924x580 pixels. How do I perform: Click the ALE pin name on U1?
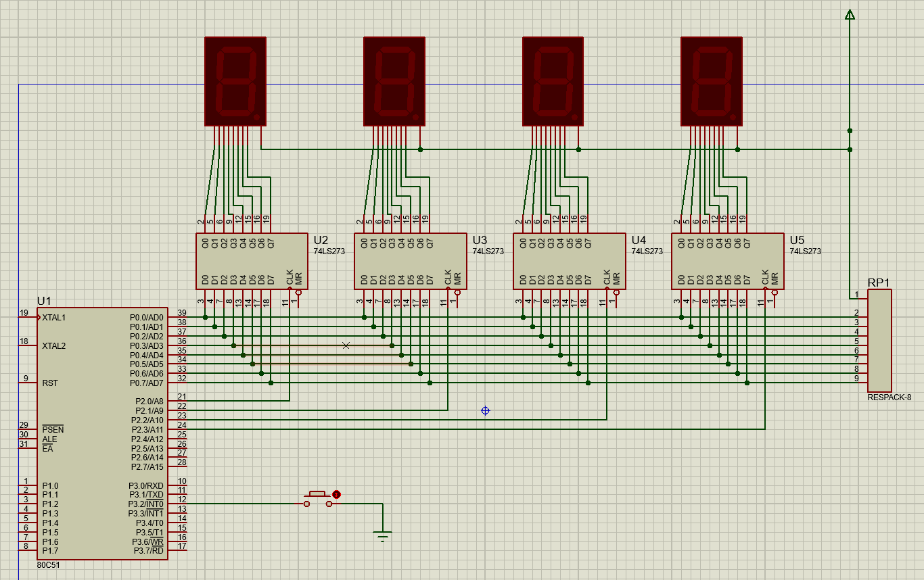(49, 439)
